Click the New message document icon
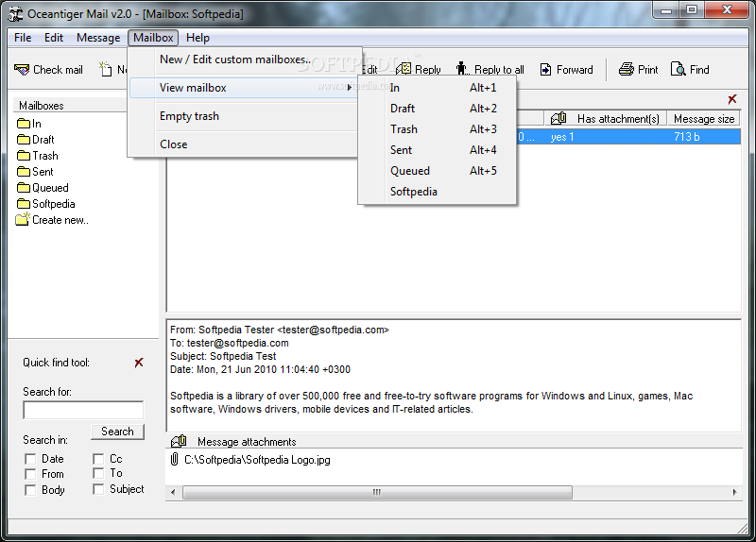 pos(105,69)
